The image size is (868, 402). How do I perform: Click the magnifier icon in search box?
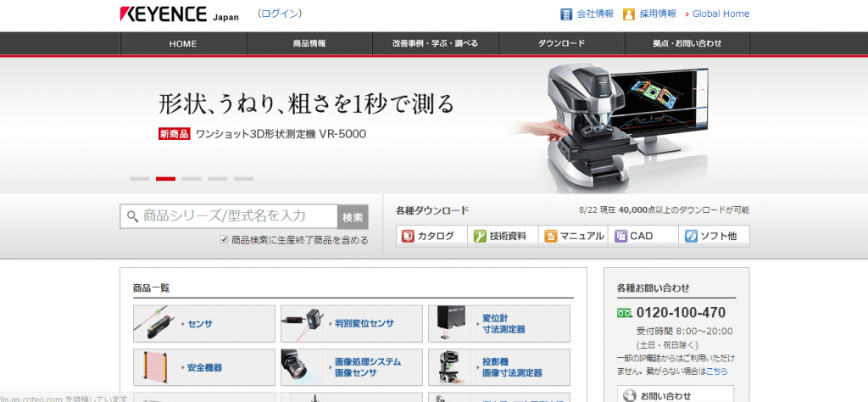(132, 216)
